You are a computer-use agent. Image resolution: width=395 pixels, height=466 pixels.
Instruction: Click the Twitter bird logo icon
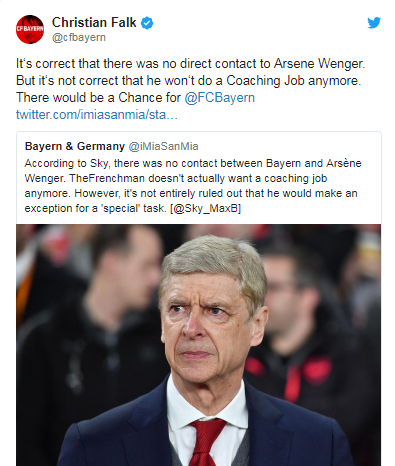coord(374,23)
